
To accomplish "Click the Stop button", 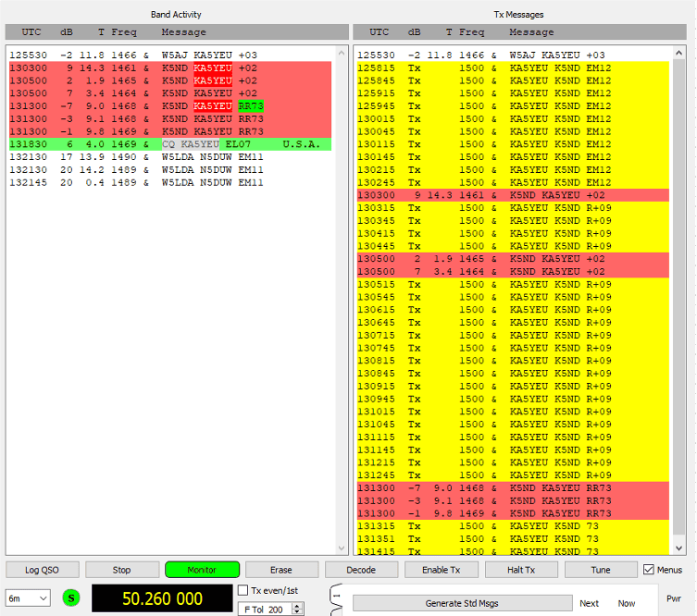I will [121, 570].
